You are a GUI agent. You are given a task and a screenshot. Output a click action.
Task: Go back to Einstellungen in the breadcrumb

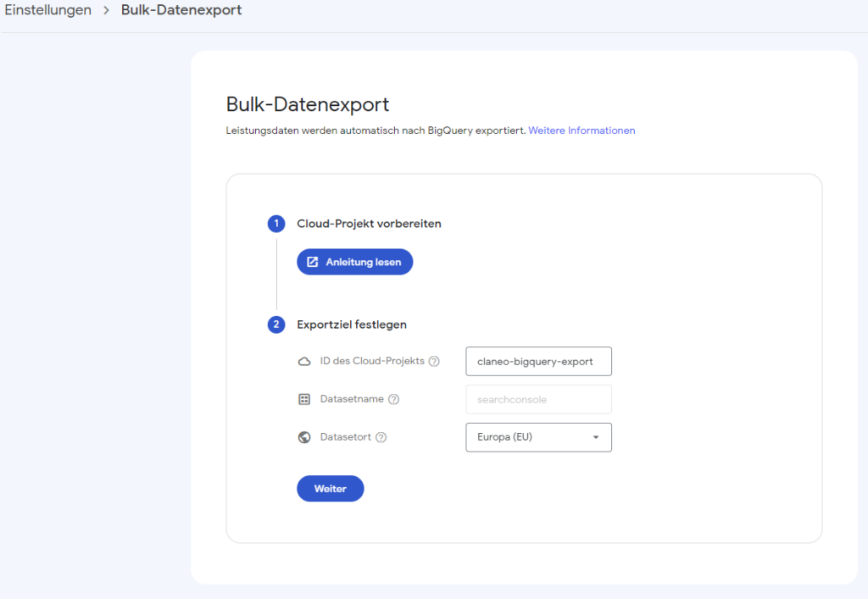(48, 10)
